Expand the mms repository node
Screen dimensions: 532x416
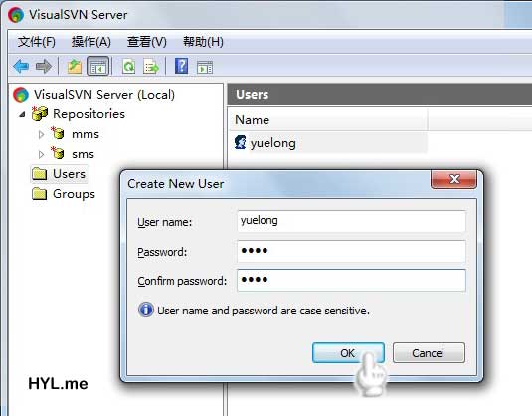click(x=41, y=134)
